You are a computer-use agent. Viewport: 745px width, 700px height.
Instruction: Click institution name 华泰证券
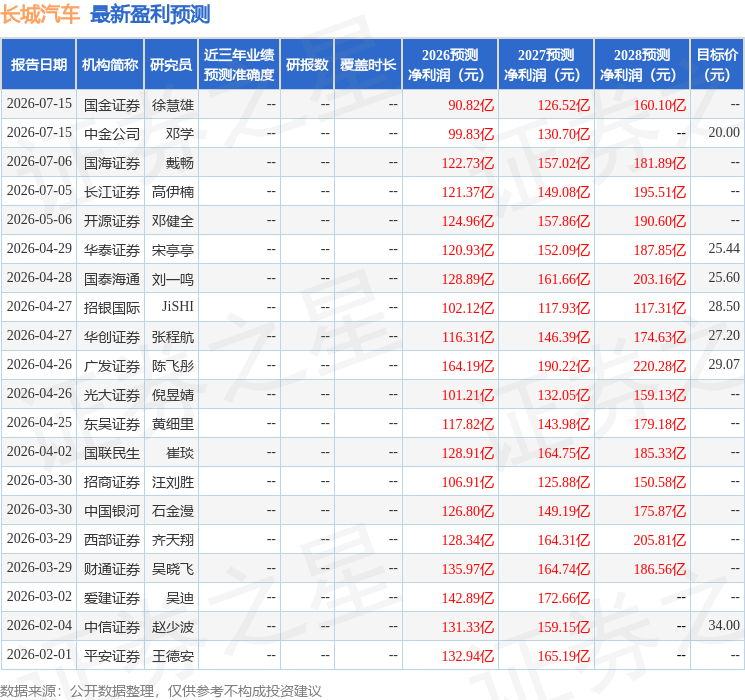[112, 250]
